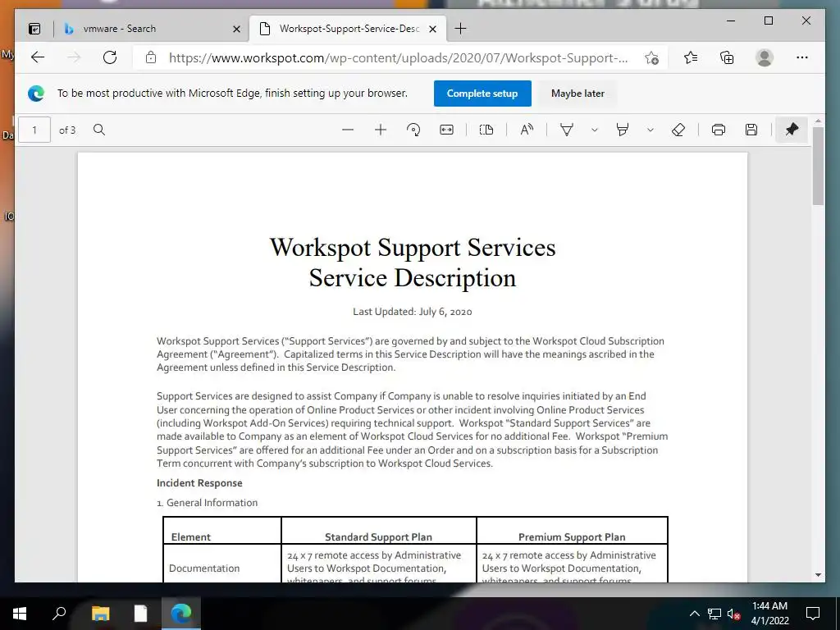The width and height of the screenshot is (840, 630).
Task: Click the 'Element' table header
Action: pyautogui.click(x=190, y=536)
